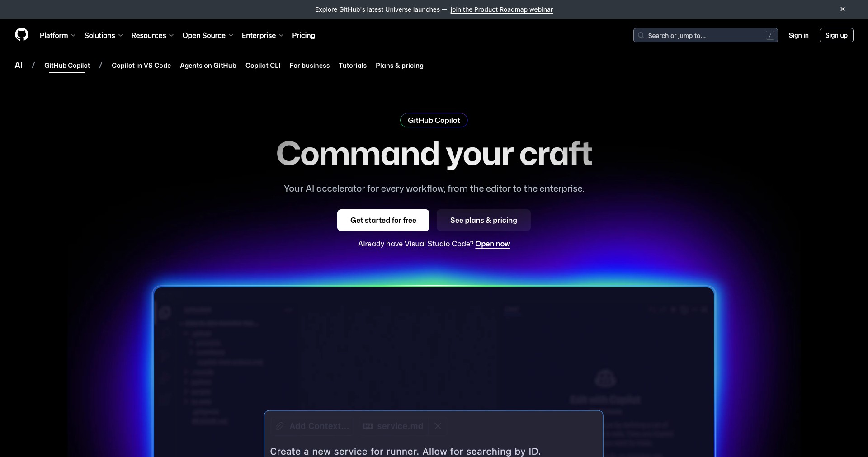Click Sign in
Screen dimensions: 868x457
click(798, 35)
